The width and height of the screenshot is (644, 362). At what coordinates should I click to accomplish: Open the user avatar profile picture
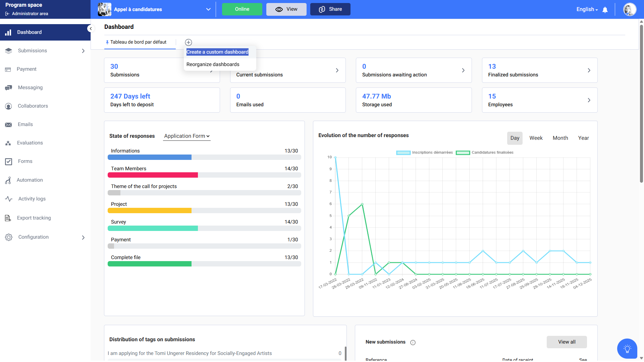[x=630, y=9]
